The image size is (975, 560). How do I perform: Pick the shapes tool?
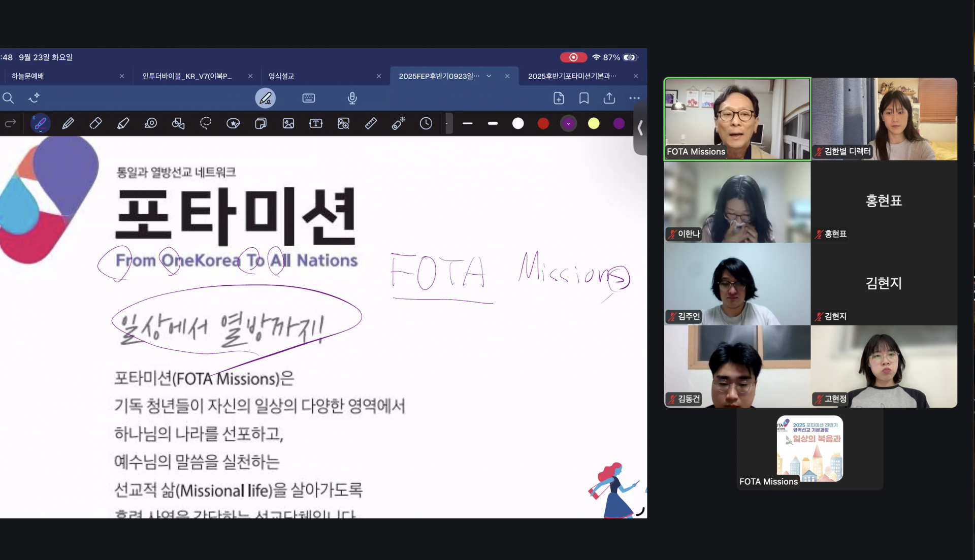coord(178,123)
